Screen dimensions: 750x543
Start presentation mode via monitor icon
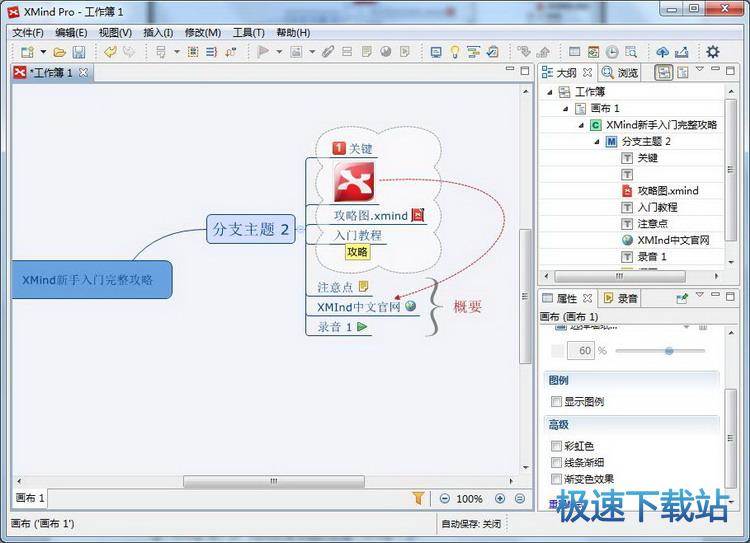(436, 52)
